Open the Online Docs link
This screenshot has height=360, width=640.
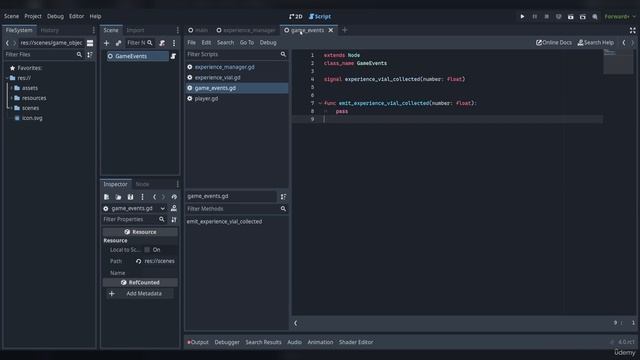[553, 42]
